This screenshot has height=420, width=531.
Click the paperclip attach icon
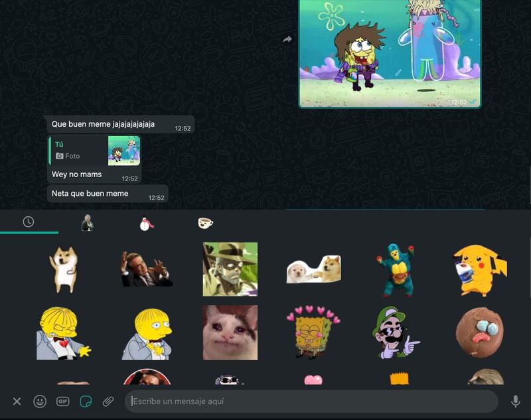(108, 401)
